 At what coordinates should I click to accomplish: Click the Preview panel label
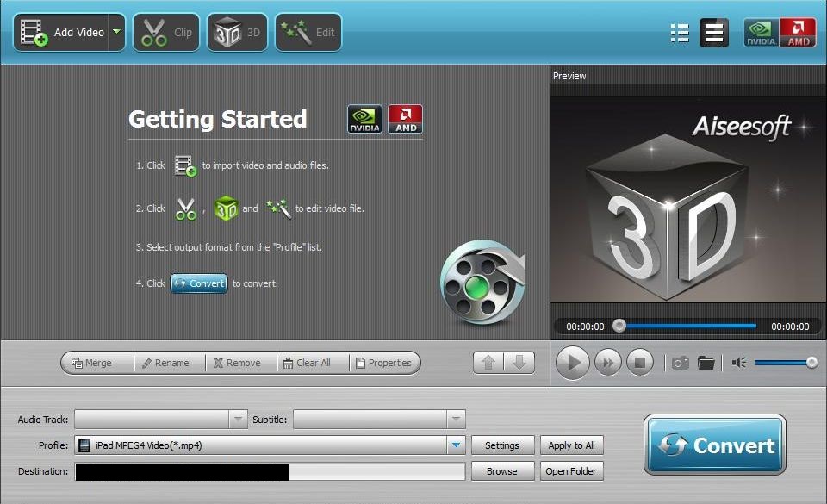pos(569,76)
